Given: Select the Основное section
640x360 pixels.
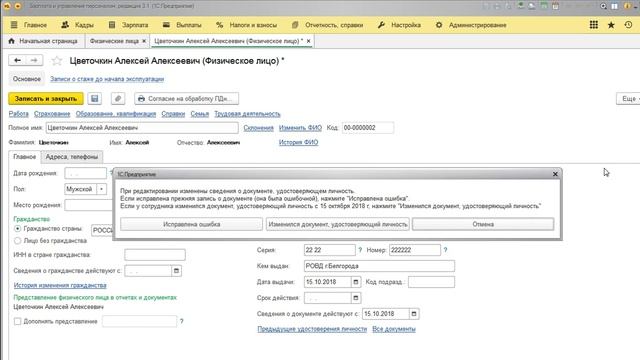Looking at the screenshot, I should point(27,79).
